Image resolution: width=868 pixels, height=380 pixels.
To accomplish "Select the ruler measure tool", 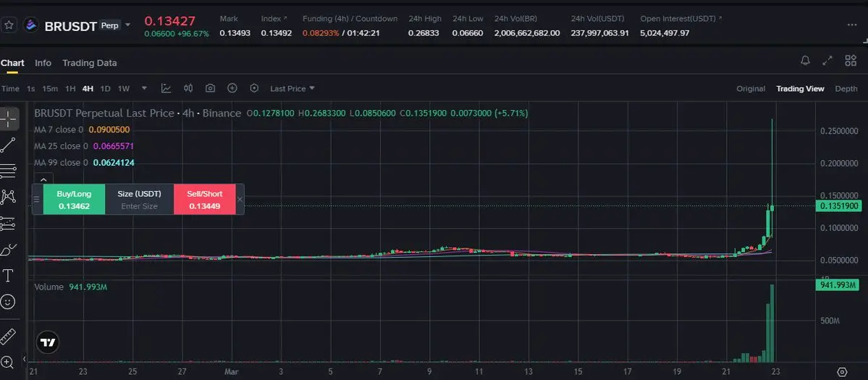I will coord(8,337).
